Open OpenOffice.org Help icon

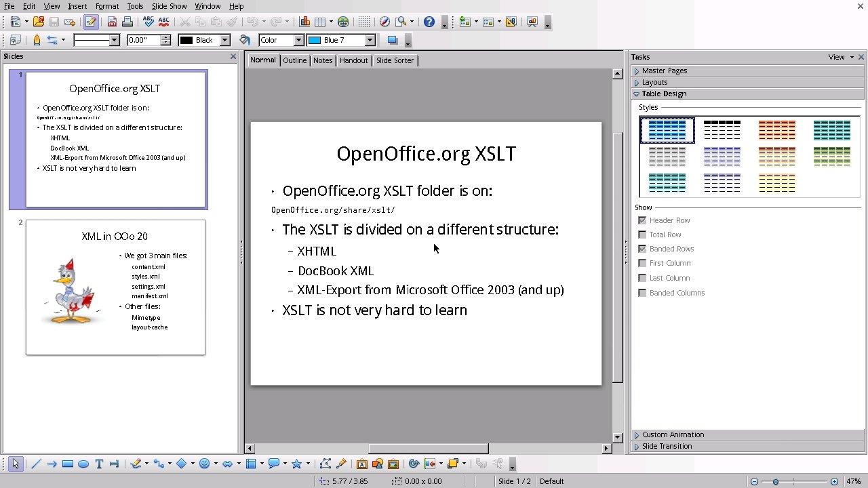pyautogui.click(x=429, y=22)
